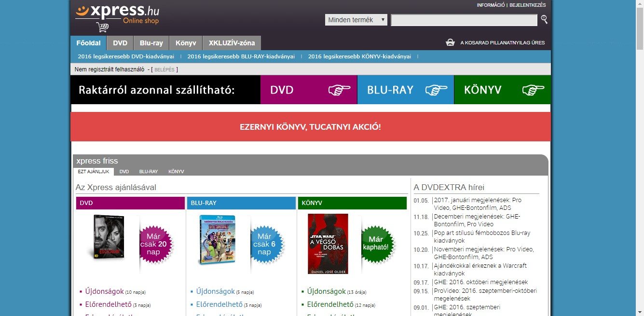Click the page scrollbar up arrow

point(640,4)
